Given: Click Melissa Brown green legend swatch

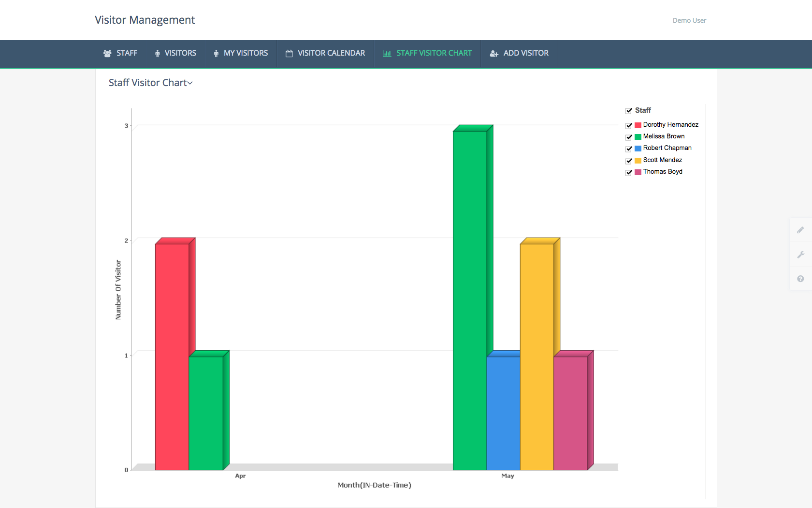Looking at the screenshot, I should tap(638, 137).
